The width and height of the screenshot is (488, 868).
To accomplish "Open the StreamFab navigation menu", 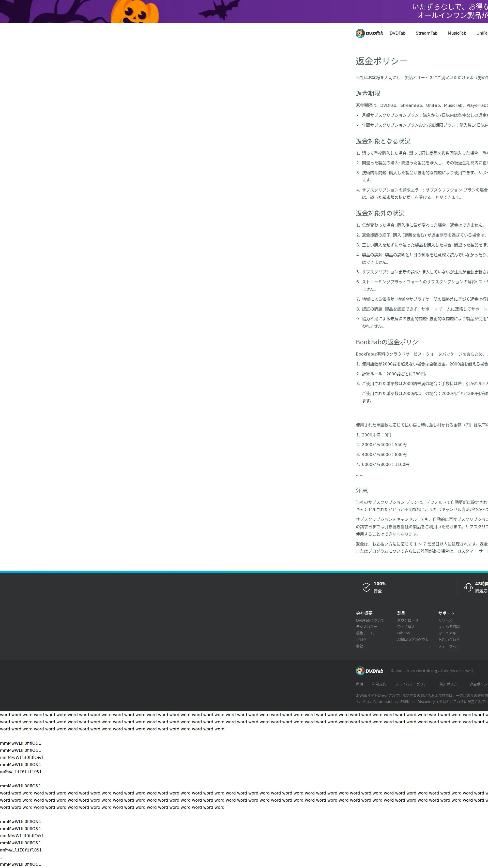I will pos(426,33).
